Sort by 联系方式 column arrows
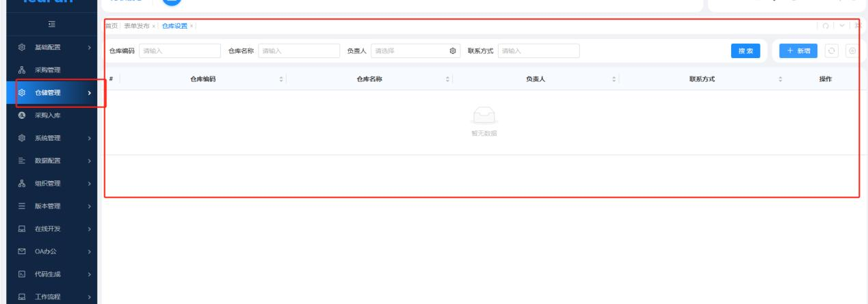Viewport: 868px width, 304px height. point(780,79)
